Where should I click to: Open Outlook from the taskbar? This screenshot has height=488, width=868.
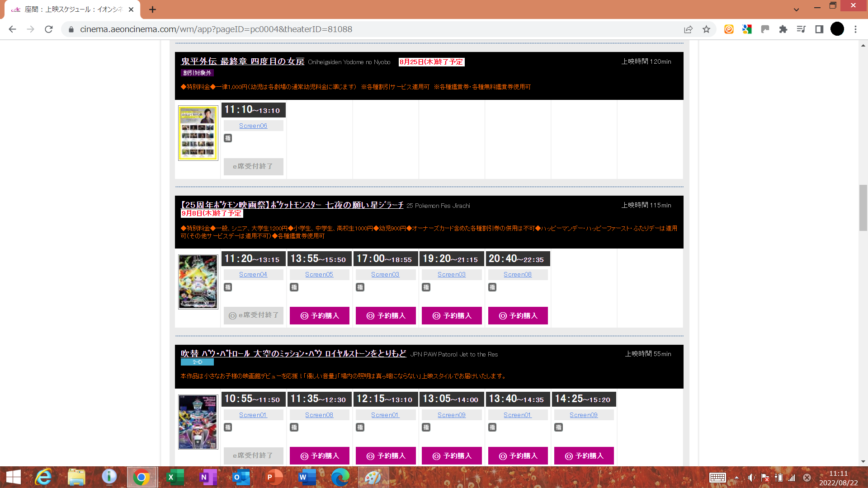click(241, 477)
